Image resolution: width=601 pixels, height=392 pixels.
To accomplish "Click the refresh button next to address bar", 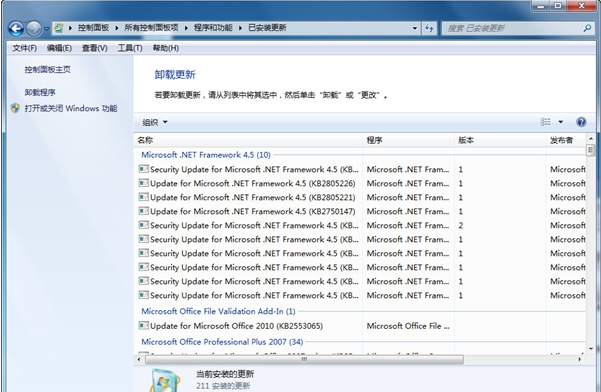I will [429, 28].
